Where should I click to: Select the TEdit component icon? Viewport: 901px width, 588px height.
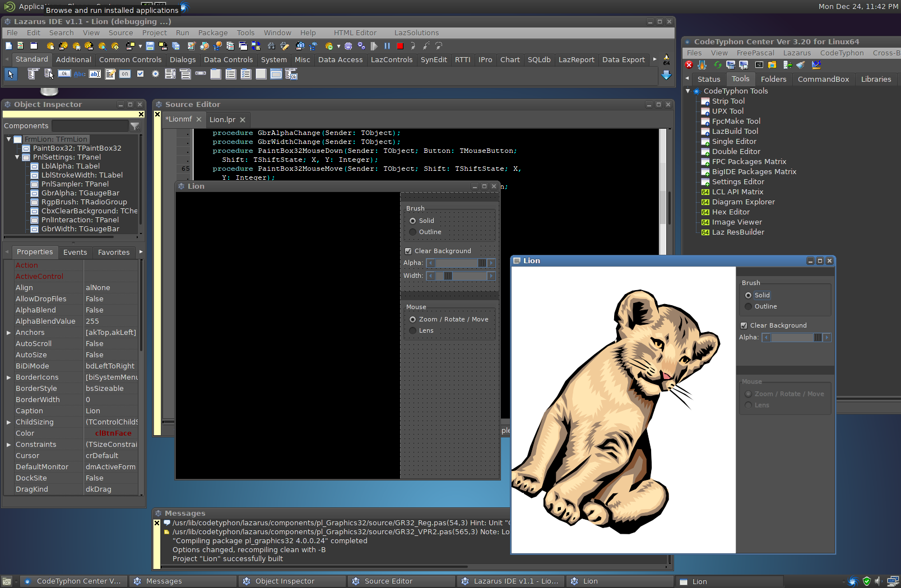(x=95, y=74)
